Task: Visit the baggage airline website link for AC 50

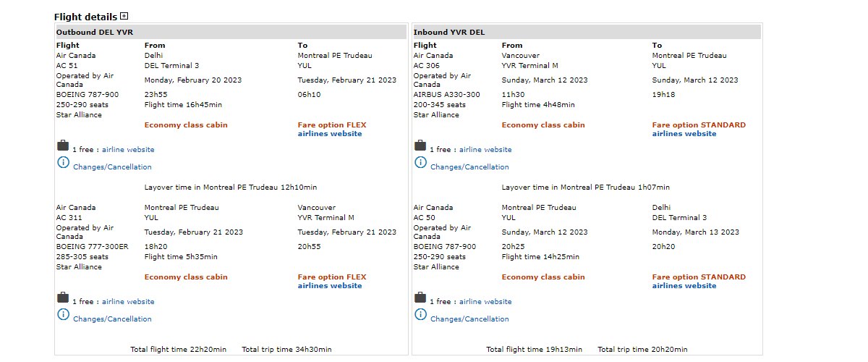Action: (485, 302)
